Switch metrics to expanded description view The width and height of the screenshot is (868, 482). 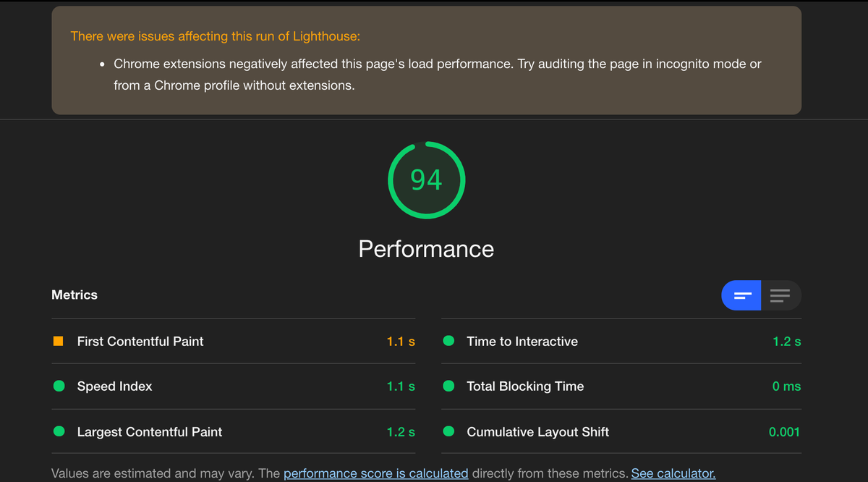tap(780, 295)
